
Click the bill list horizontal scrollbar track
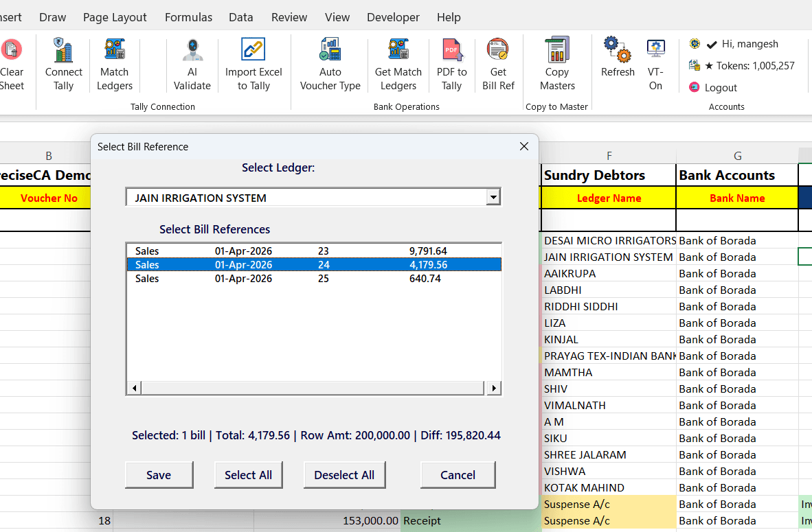tap(313, 388)
